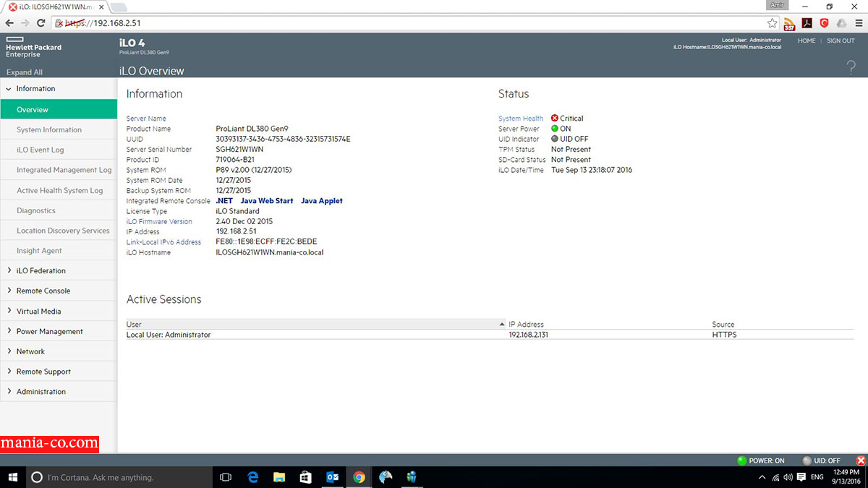Open File Explorer from taskbar
Image resolution: width=868 pixels, height=488 pixels.
tap(279, 477)
